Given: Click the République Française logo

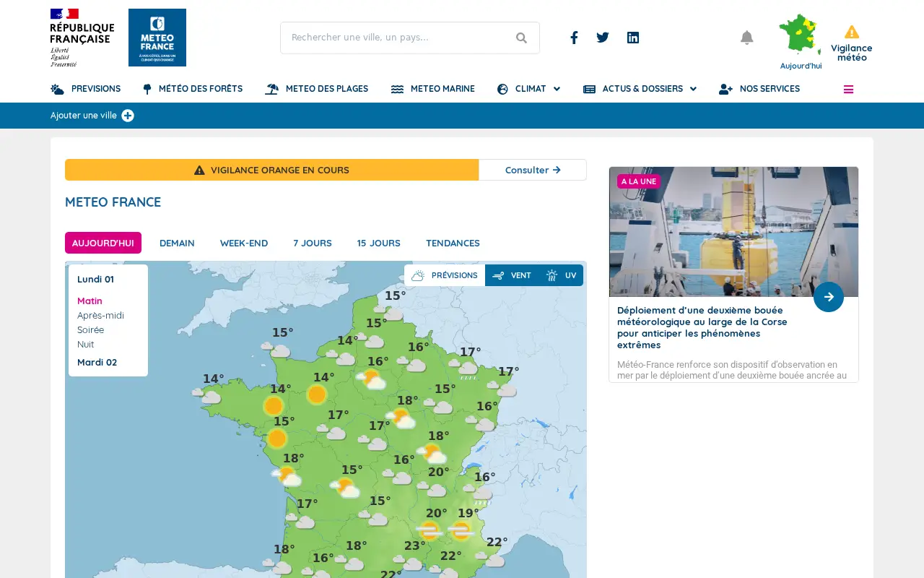Looking at the screenshot, I should (82, 38).
